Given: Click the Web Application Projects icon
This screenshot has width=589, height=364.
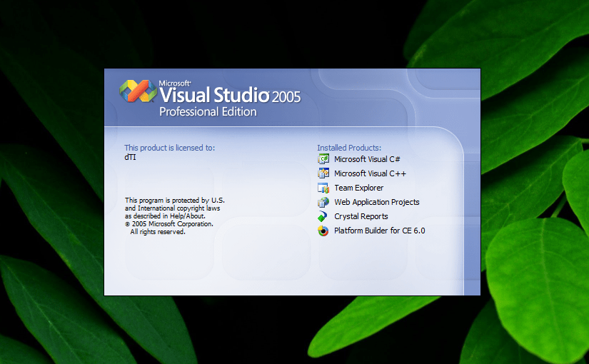Looking at the screenshot, I should [x=323, y=202].
